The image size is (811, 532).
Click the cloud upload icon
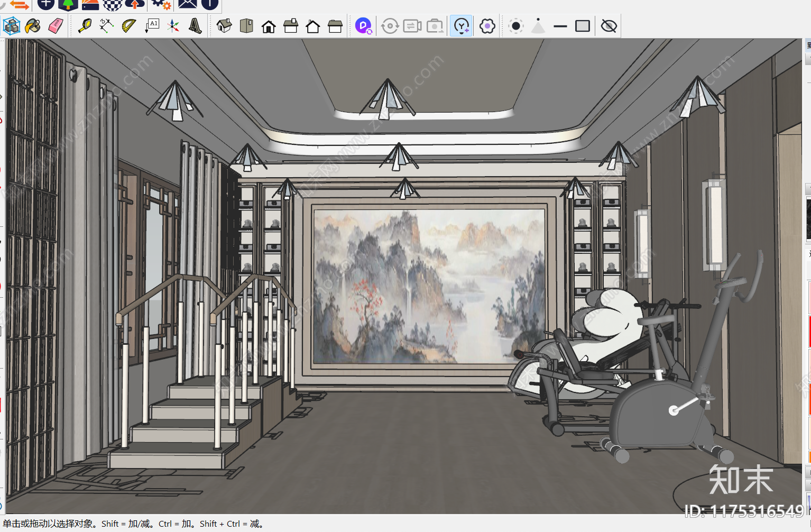point(135,5)
